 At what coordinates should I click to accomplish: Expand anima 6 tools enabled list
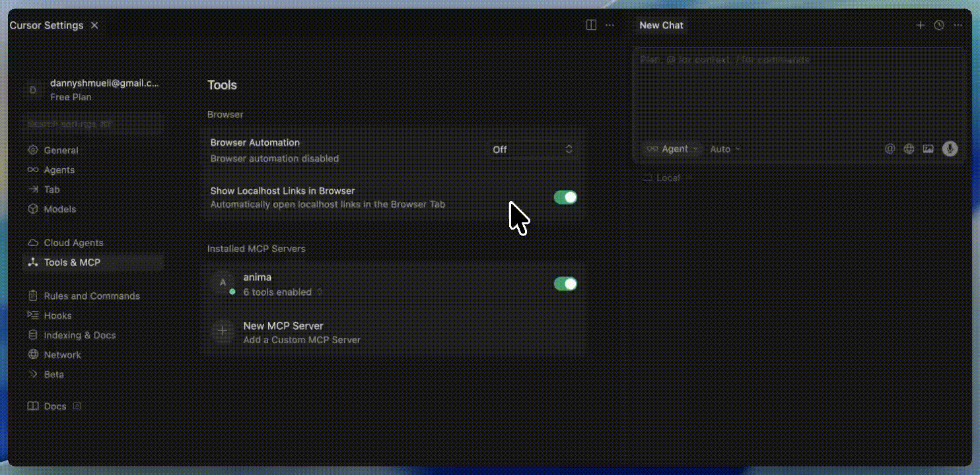click(x=283, y=292)
